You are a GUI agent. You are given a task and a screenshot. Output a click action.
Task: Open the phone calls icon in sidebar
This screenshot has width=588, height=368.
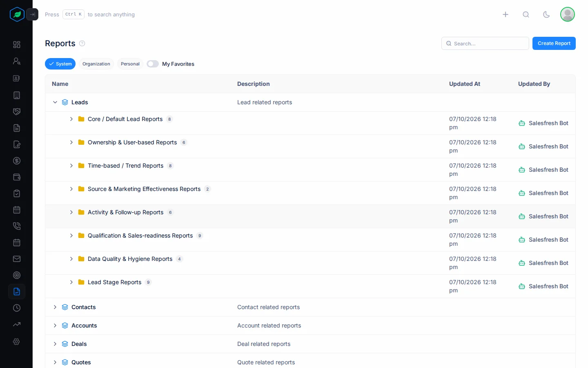[17, 226]
